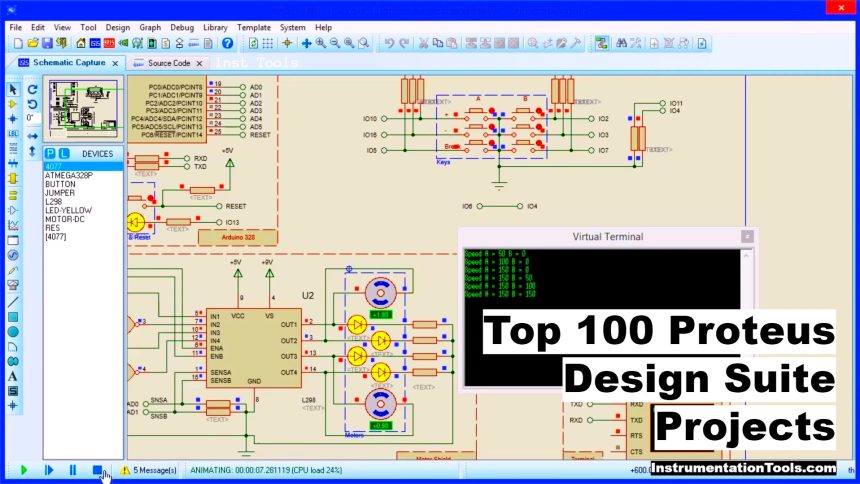Viewport: 860px width, 484px height.
Task: Save project with the floppy disk icon
Action: [x=47, y=43]
